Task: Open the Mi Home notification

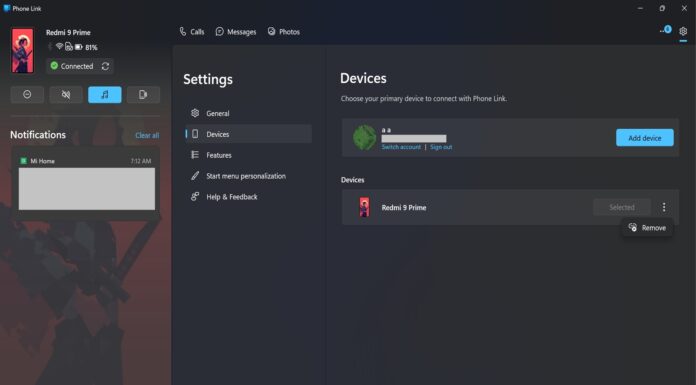Action: click(87, 184)
